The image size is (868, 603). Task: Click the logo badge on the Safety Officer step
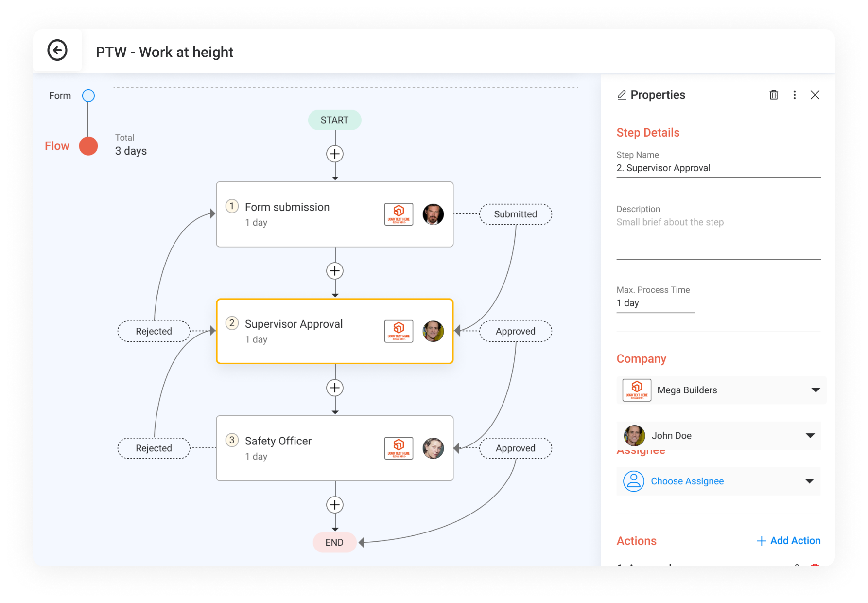coord(398,448)
